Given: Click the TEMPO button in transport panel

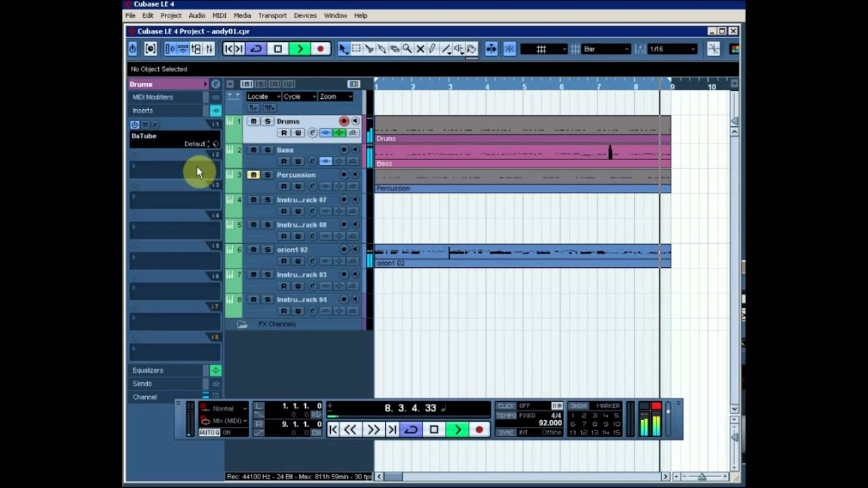Looking at the screenshot, I should [507, 415].
